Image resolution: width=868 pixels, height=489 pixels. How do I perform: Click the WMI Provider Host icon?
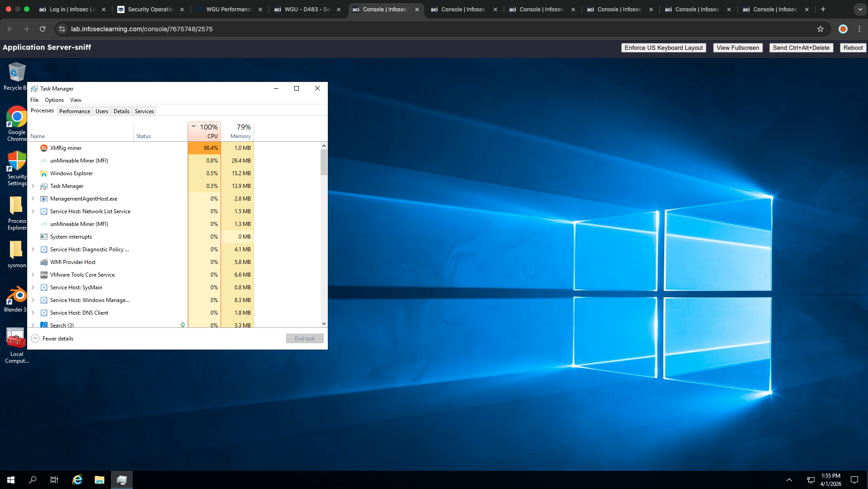coord(44,262)
